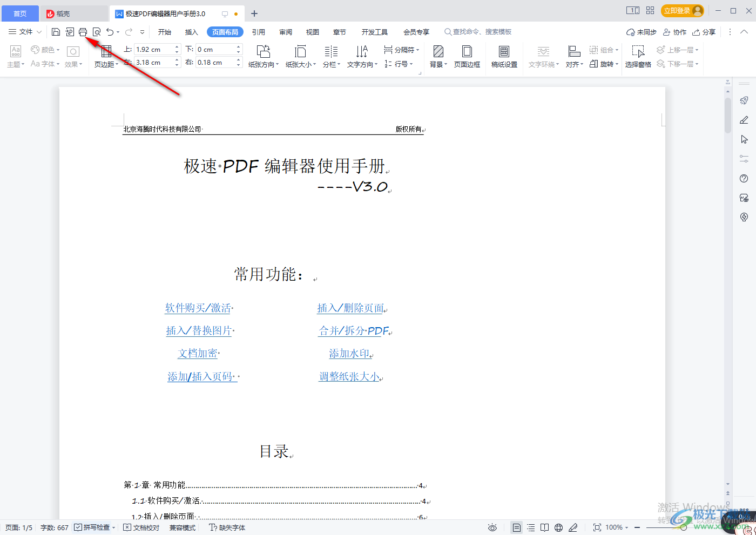Switch to reading layout view icon
This screenshot has width=756, height=535.
point(545,527)
